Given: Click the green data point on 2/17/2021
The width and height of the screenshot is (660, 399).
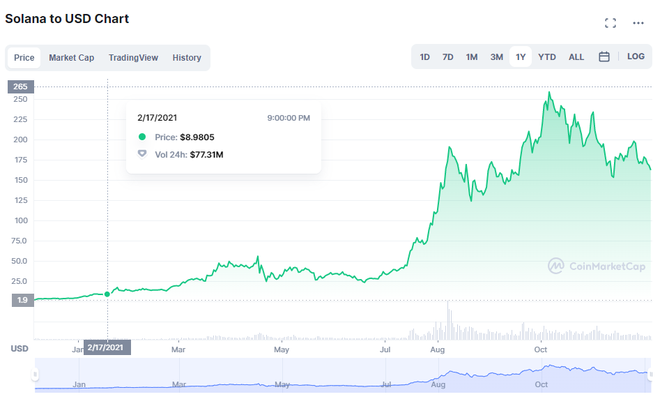Looking at the screenshot, I should tap(107, 294).
